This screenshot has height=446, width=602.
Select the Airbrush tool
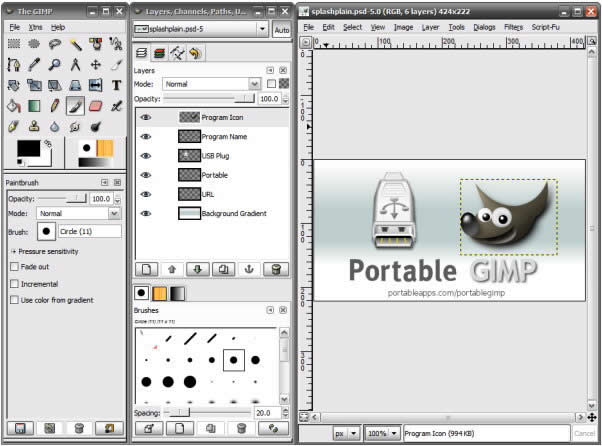click(116, 106)
